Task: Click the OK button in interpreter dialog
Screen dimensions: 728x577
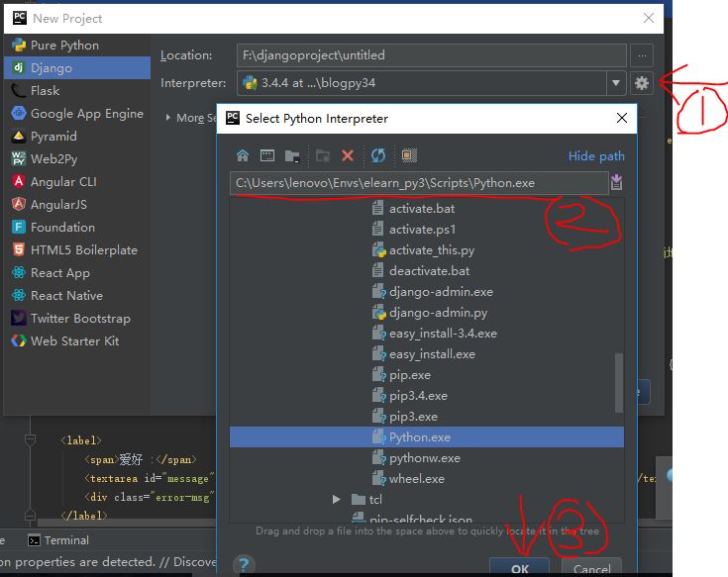Action: [520, 568]
